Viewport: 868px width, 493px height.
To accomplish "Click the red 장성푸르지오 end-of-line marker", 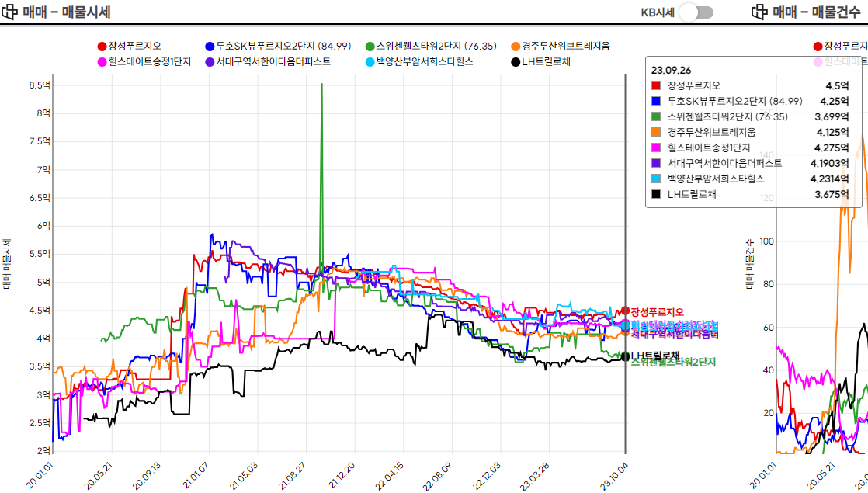I will click(x=626, y=311).
